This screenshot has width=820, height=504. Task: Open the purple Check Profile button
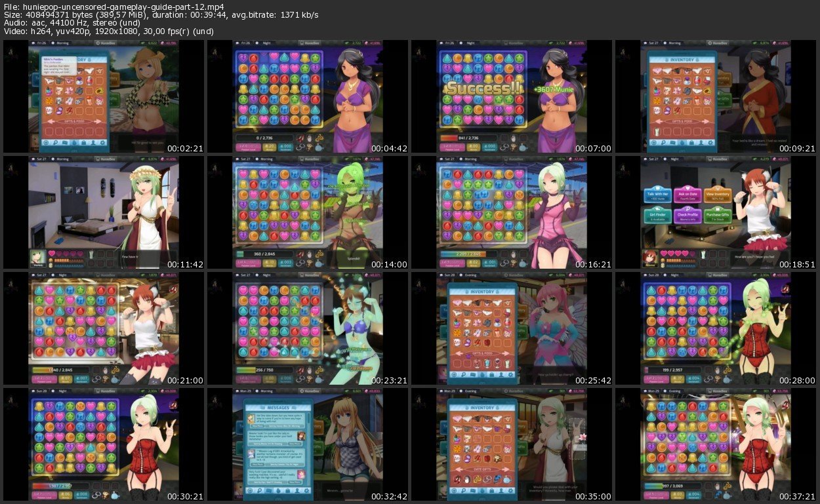687,214
